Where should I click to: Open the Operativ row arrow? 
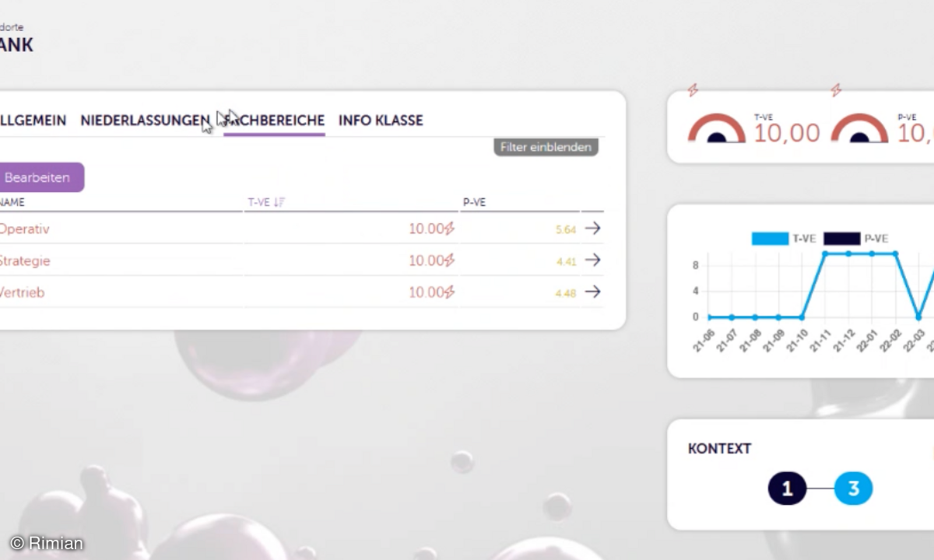pyautogui.click(x=593, y=229)
